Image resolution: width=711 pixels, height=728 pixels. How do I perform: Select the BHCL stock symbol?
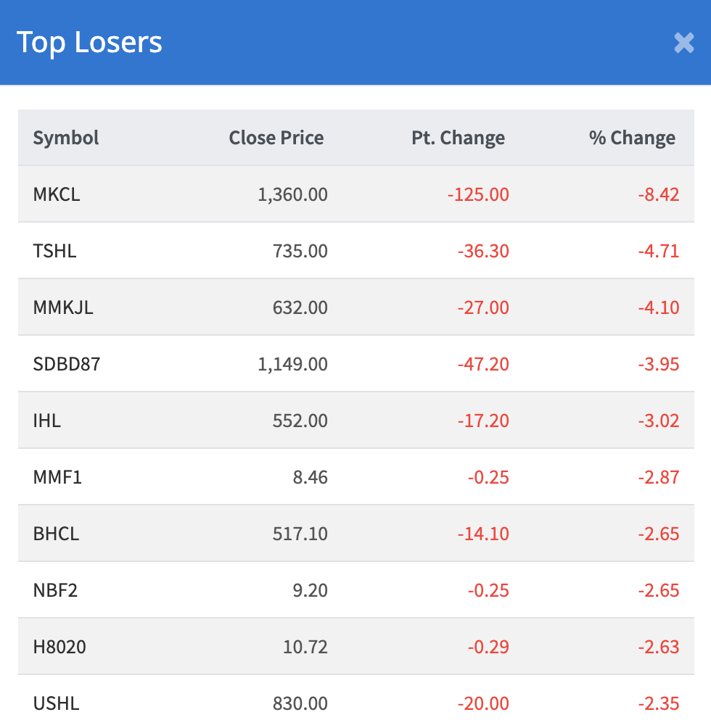click(x=56, y=534)
